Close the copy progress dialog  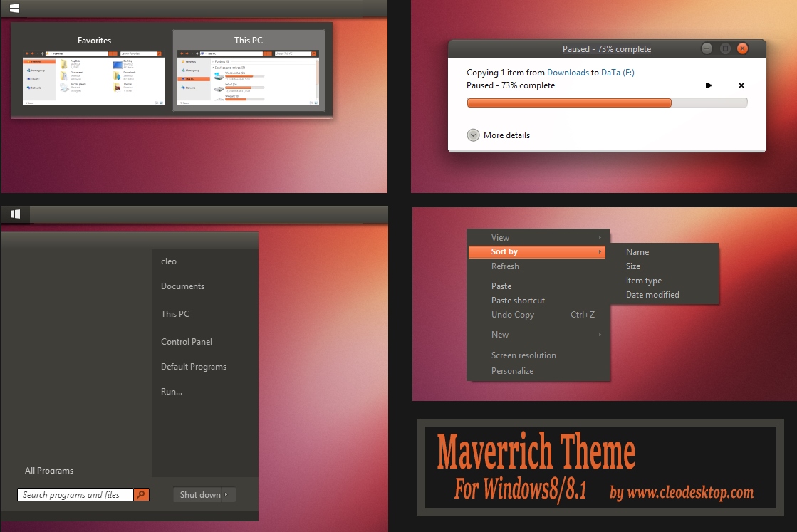click(x=743, y=48)
